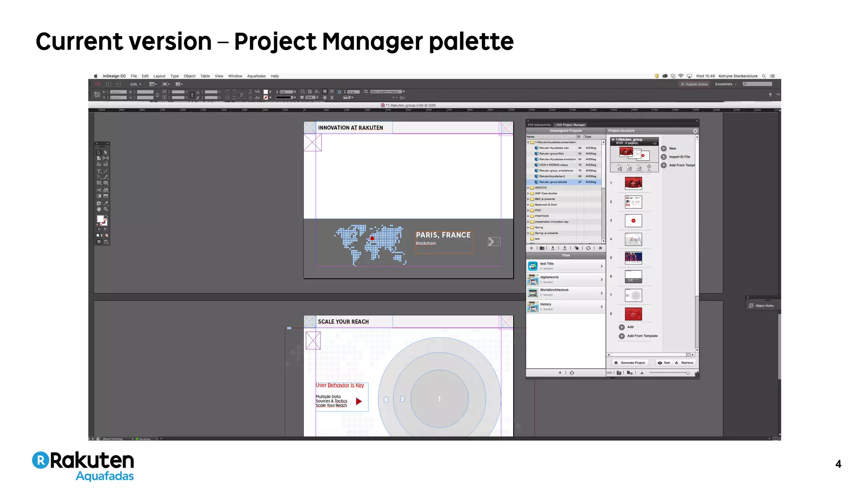Click the search field in application bar
The height and width of the screenshot is (488, 868).
click(x=757, y=84)
